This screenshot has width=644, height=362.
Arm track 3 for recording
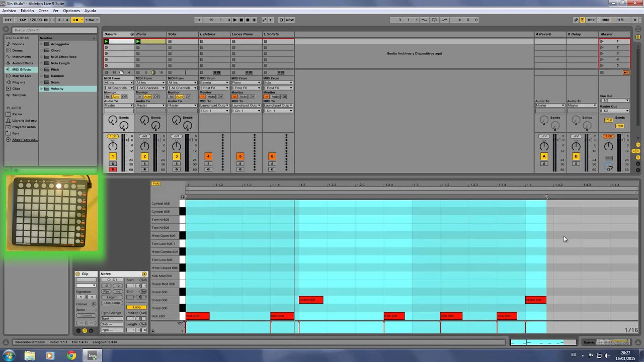point(176,169)
